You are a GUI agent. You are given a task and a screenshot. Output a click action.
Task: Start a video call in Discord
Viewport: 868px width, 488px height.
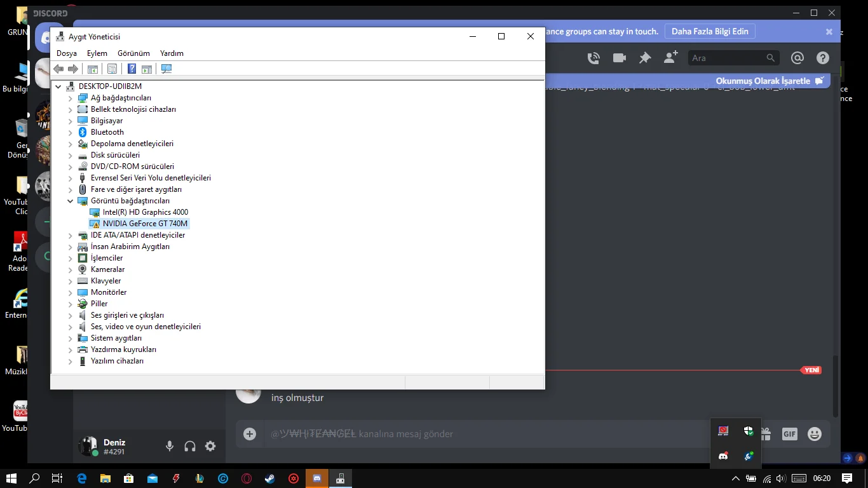620,58
